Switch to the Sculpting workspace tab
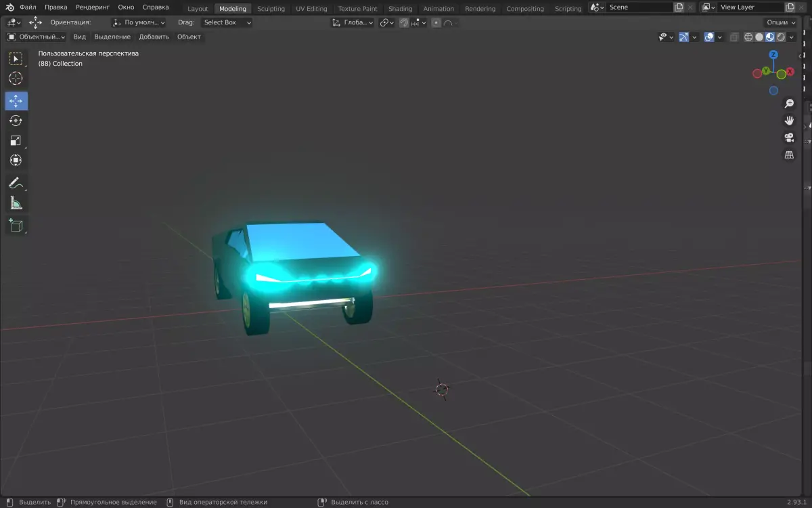Screen dimensions: 812x508 pos(271,9)
